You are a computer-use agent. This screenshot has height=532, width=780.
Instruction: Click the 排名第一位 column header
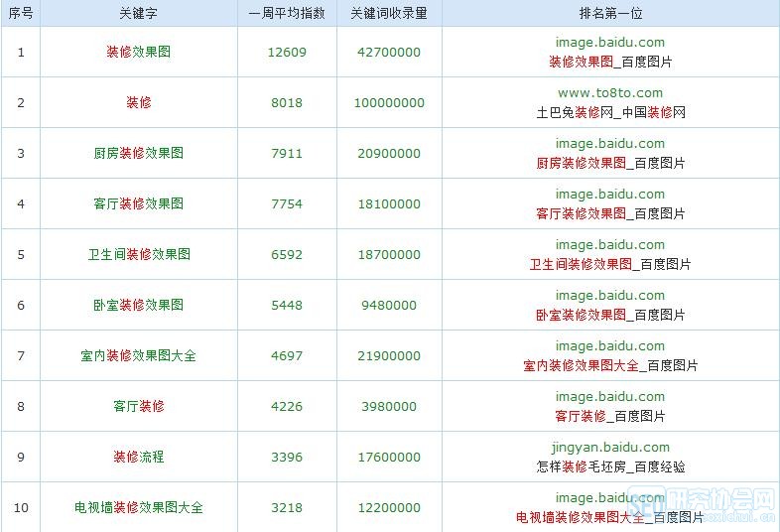[x=610, y=13]
